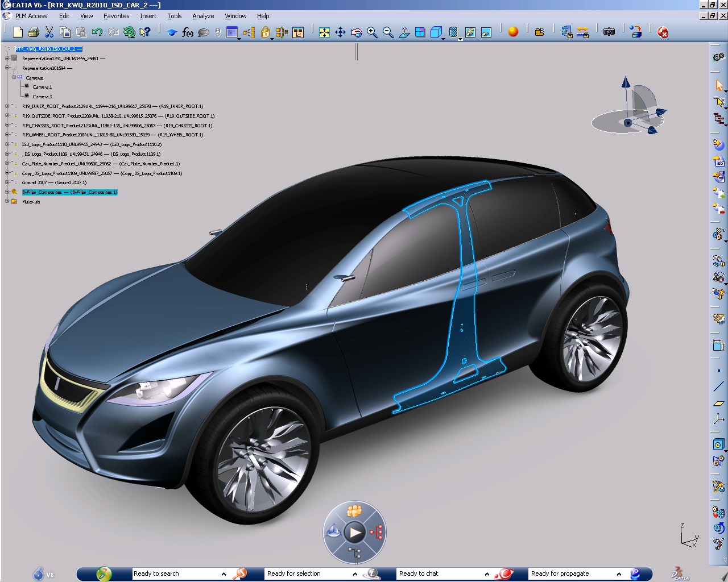Click the Cut scissors icon
Viewport: 728px width, 582px height.
[49, 32]
